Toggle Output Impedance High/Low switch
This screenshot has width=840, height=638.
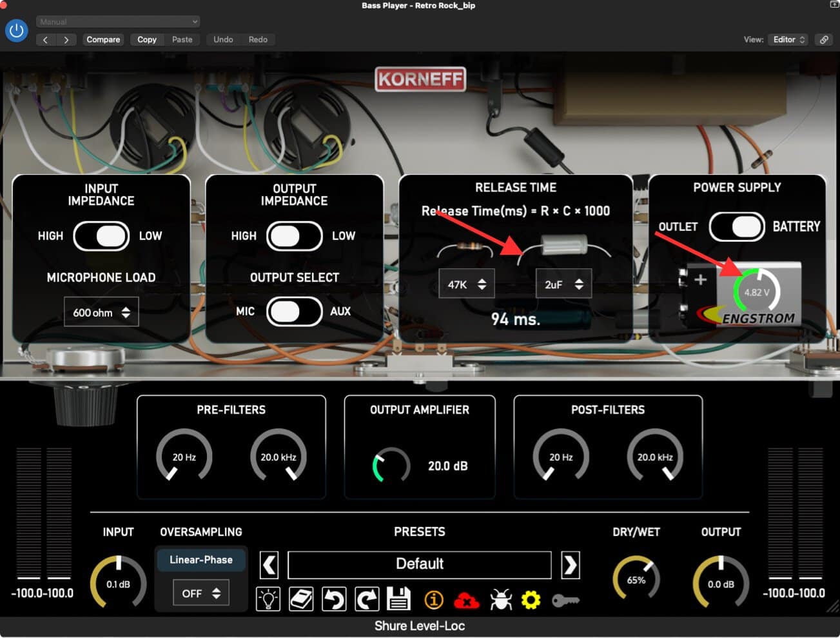(294, 236)
